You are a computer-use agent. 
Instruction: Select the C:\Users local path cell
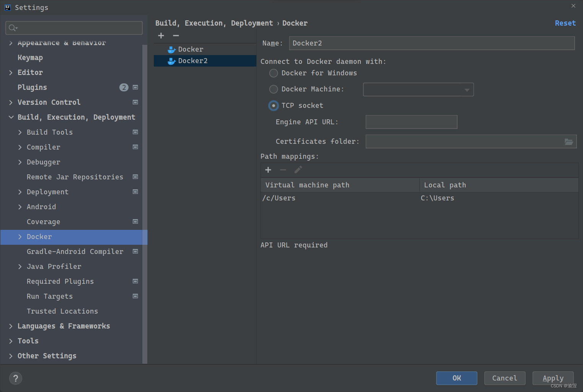pos(499,198)
